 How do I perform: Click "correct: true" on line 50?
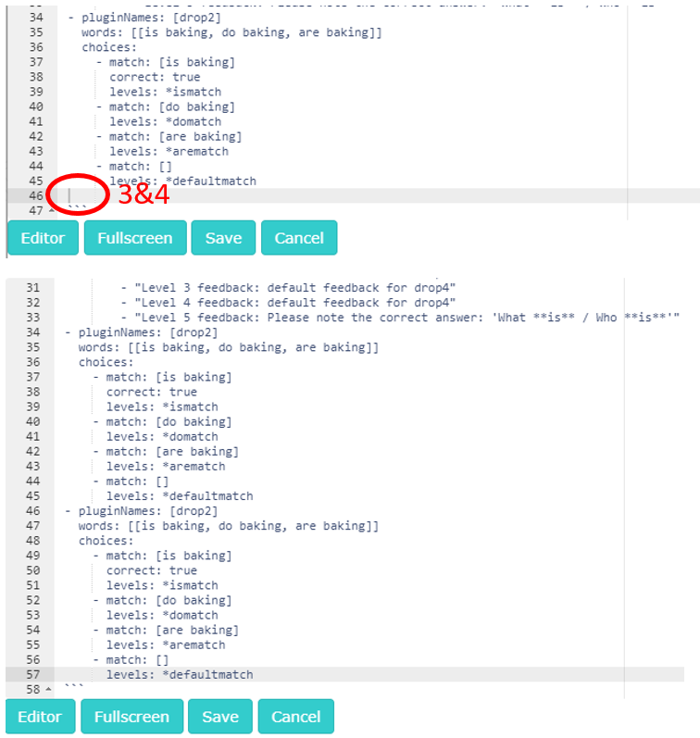pos(152,570)
